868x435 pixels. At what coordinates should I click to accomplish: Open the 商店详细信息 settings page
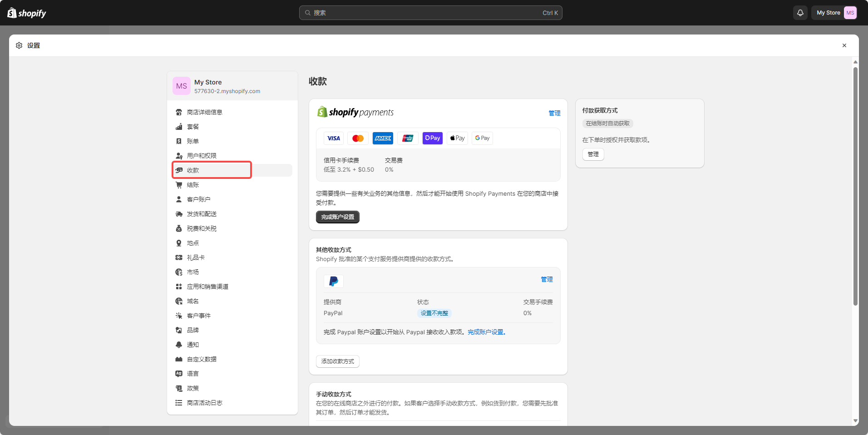tap(232, 112)
